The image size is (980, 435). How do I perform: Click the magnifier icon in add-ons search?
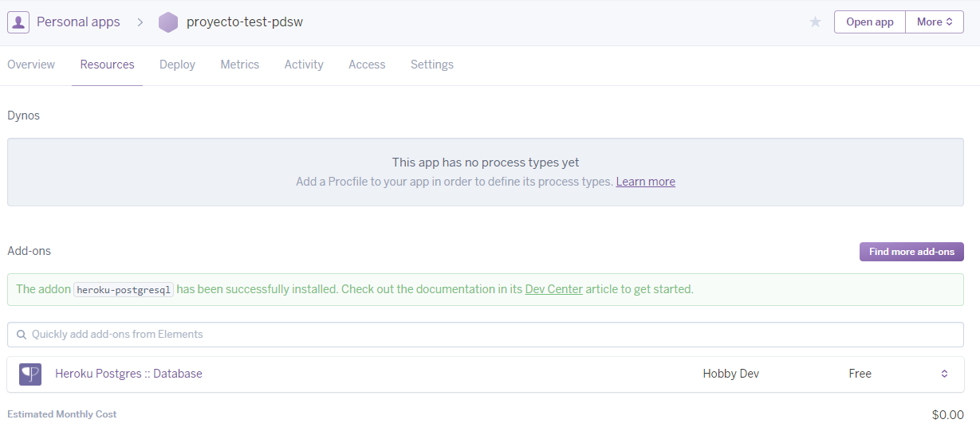point(22,335)
